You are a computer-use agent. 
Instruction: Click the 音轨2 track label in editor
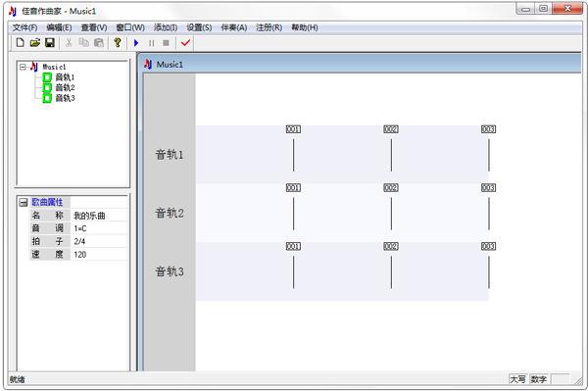170,213
